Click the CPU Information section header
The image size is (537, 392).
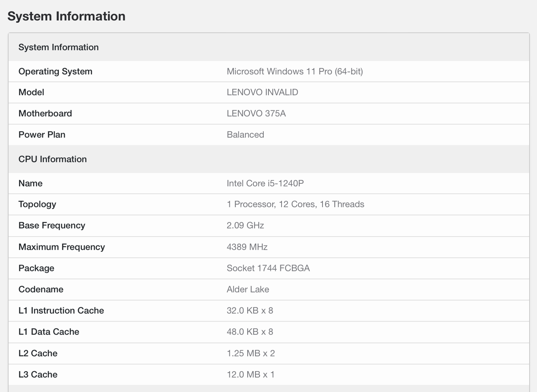(53, 159)
